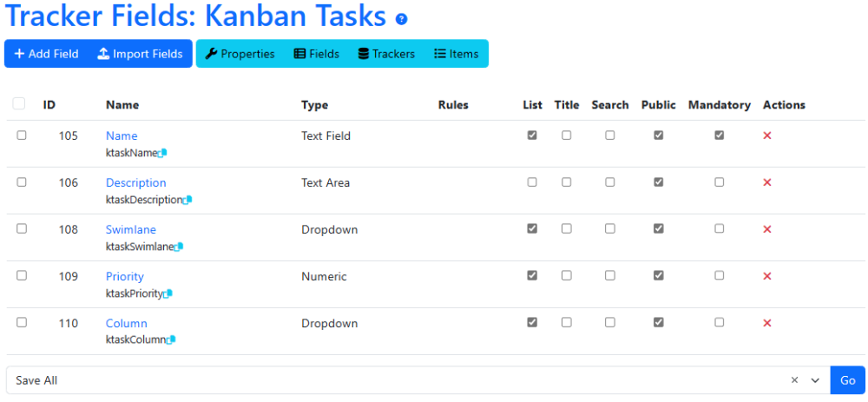Open the Priority field link
The image size is (868, 402).
pos(124,276)
